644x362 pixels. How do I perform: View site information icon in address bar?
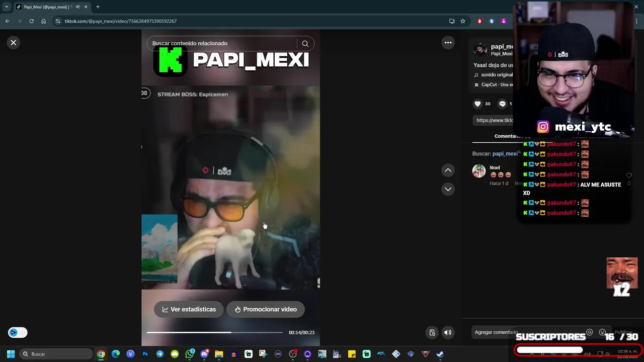click(x=58, y=21)
